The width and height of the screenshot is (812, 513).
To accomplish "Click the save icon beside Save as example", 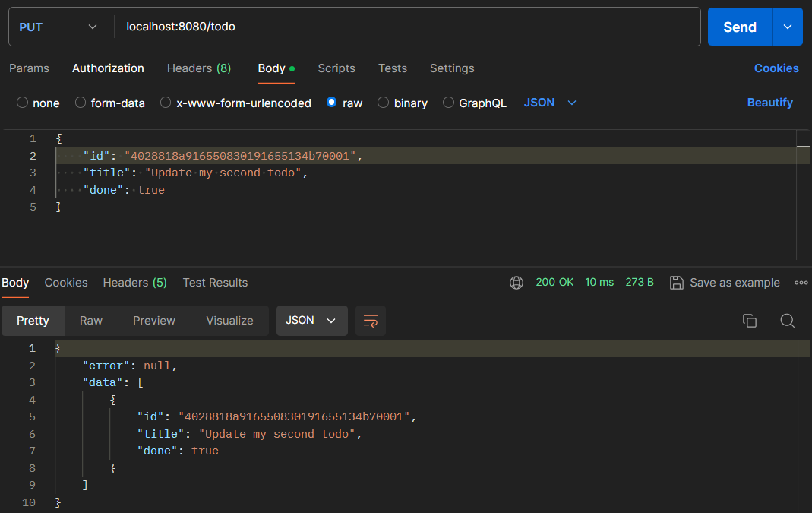I will click(676, 283).
